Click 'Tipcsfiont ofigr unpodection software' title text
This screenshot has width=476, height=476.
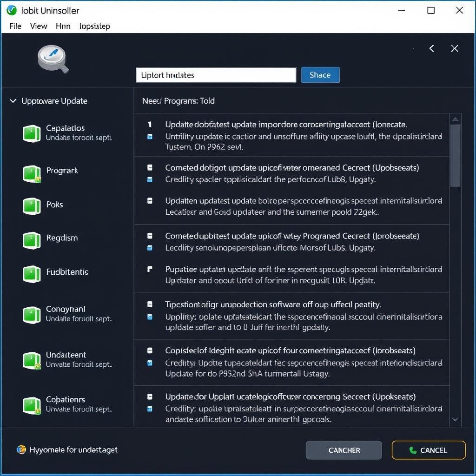273,304
